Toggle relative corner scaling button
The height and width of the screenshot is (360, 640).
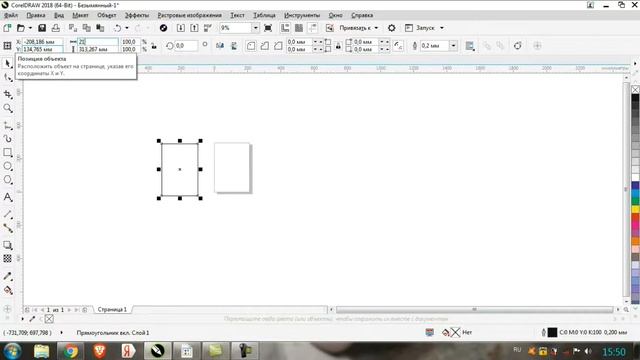click(398, 46)
